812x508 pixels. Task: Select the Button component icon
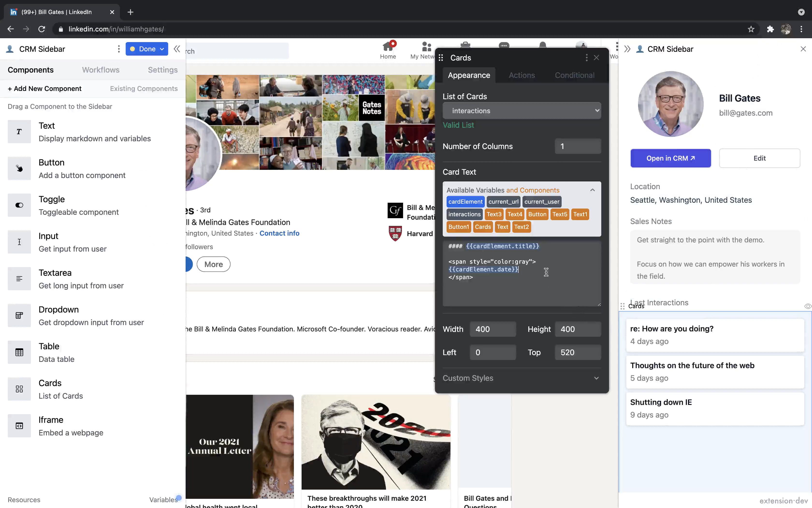(19, 168)
